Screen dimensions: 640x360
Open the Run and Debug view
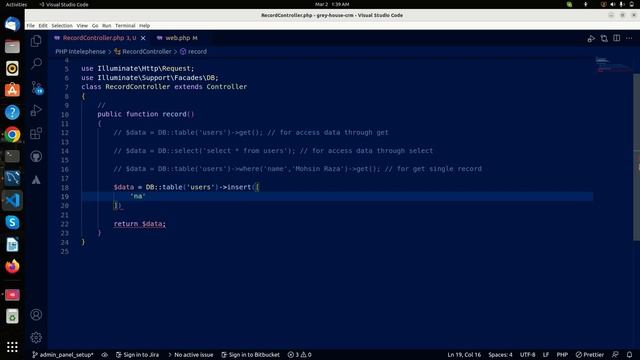tap(36, 110)
